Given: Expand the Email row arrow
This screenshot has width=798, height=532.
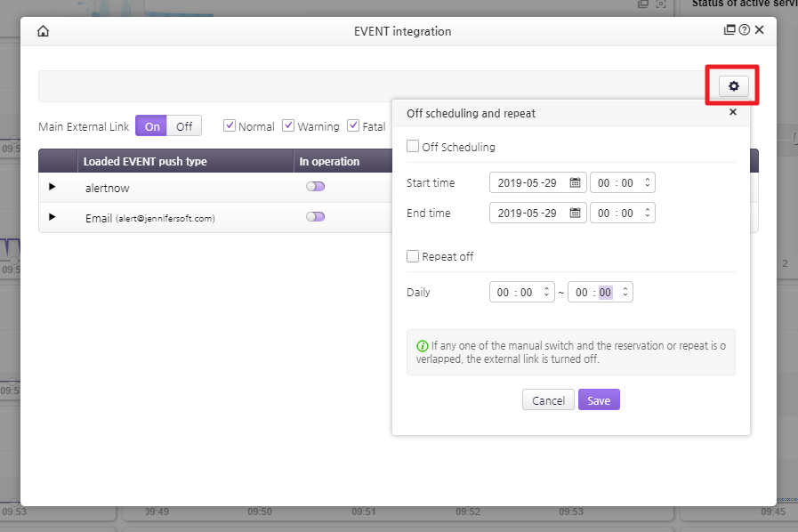Looking at the screenshot, I should point(52,217).
